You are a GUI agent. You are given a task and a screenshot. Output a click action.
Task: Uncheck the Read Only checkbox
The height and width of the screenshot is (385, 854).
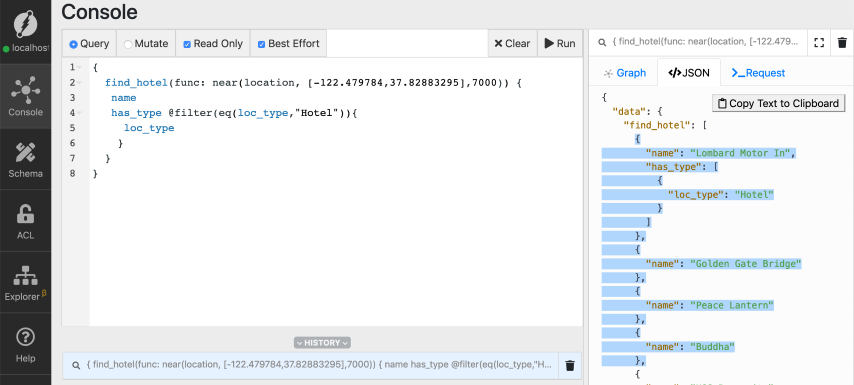tap(213, 44)
